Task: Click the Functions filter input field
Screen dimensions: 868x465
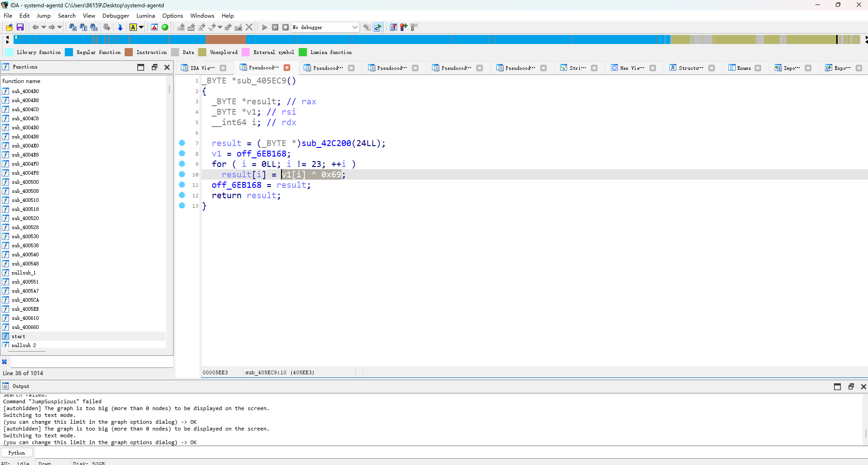Action: click(92, 362)
